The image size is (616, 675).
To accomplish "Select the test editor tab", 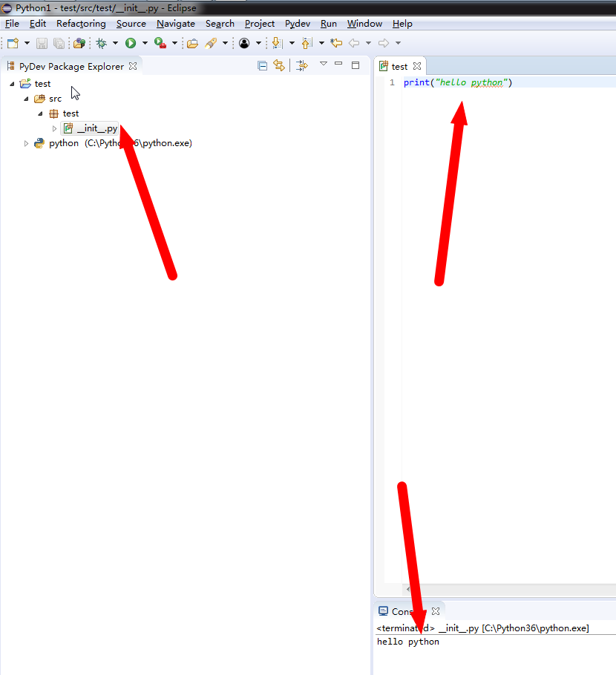I will [x=399, y=66].
